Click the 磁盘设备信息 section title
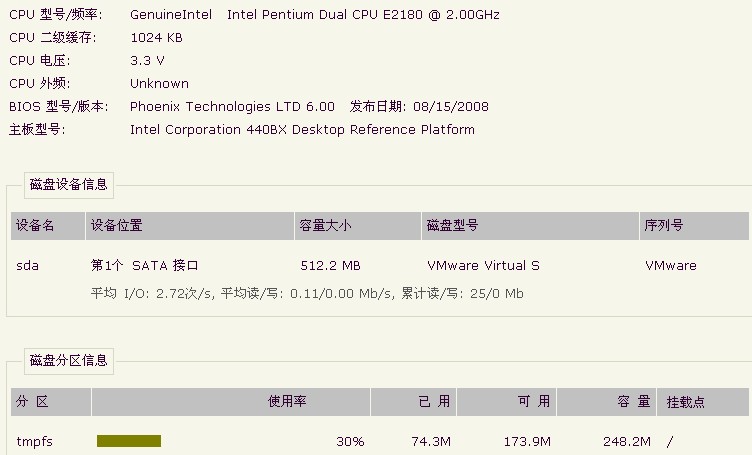The height and width of the screenshot is (455, 752). pyautogui.click(x=69, y=185)
